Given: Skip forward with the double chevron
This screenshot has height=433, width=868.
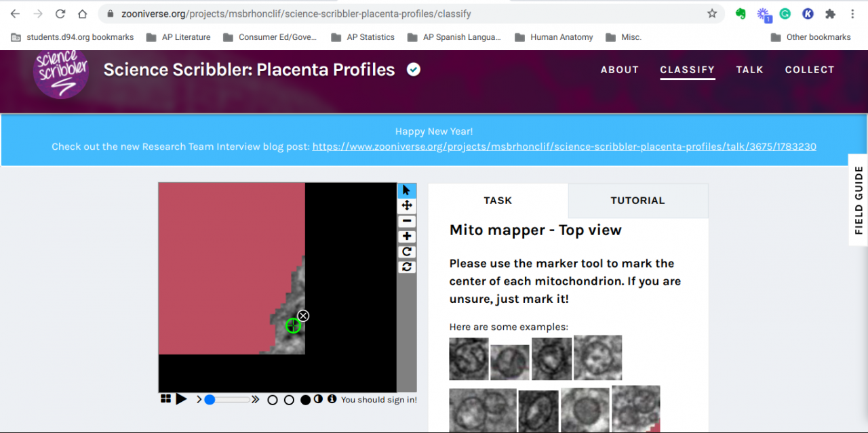Looking at the screenshot, I should point(255,400).
